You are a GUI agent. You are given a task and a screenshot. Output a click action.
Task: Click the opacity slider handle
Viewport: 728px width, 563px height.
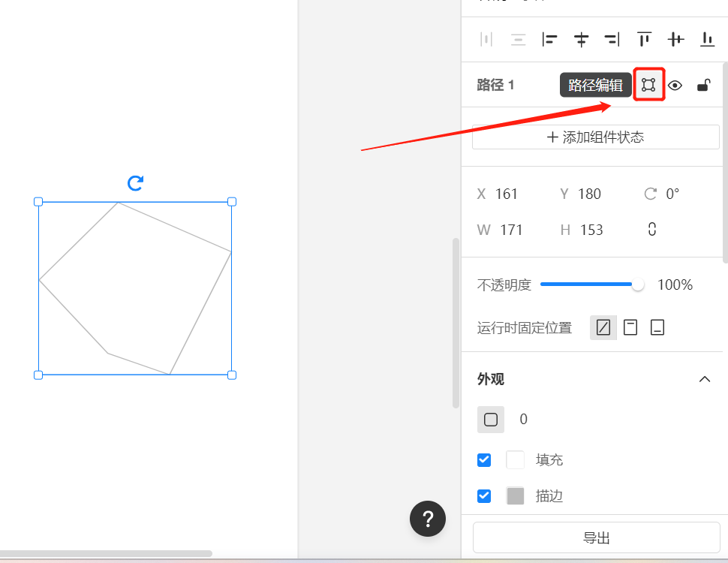[x=638, y=285]
